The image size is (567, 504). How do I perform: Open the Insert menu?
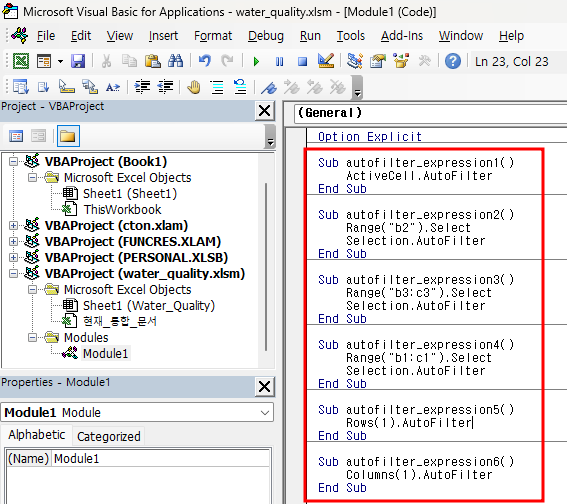point(163,36)
